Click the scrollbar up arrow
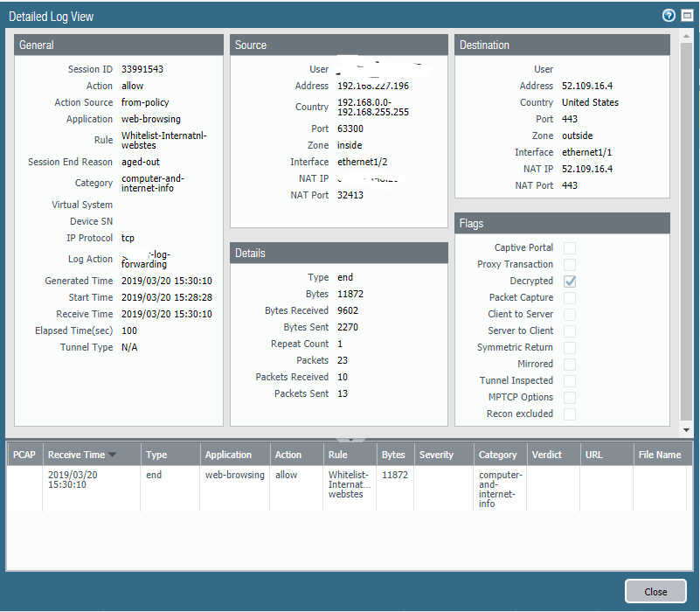Viewport: 700px width, 612px height. tap(687, 36)
